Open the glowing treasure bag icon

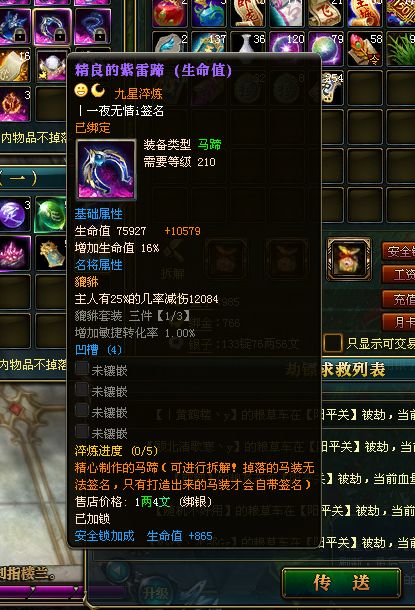349,259
